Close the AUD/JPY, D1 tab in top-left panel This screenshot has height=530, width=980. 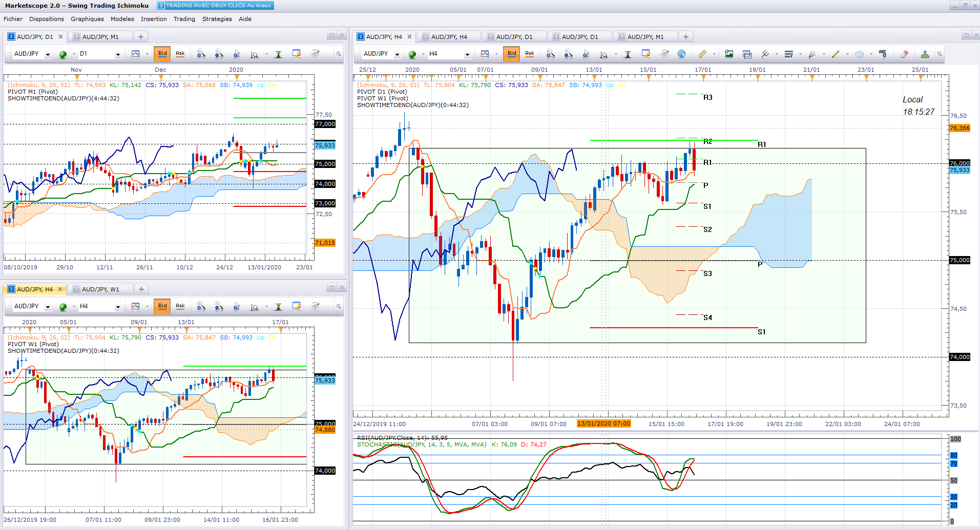point(60,37)
